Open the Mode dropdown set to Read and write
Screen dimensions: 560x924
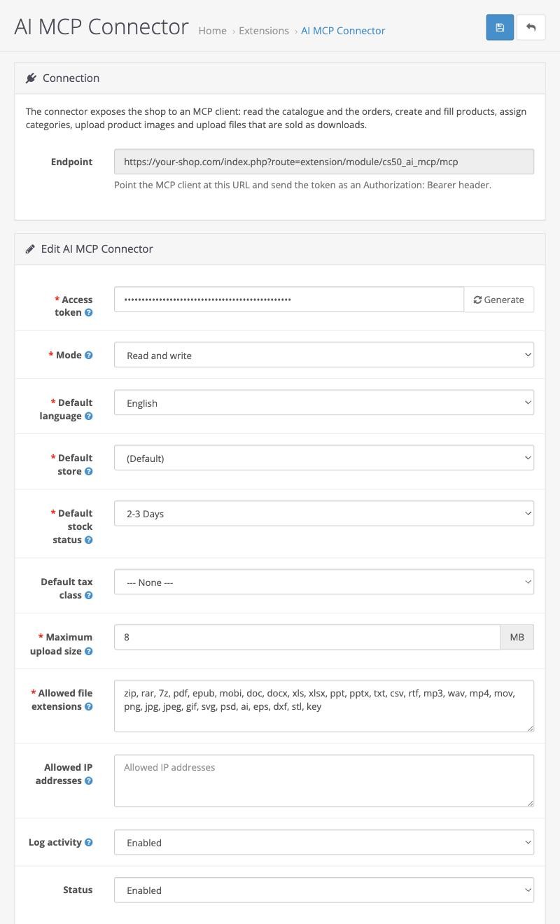[324, 355]
